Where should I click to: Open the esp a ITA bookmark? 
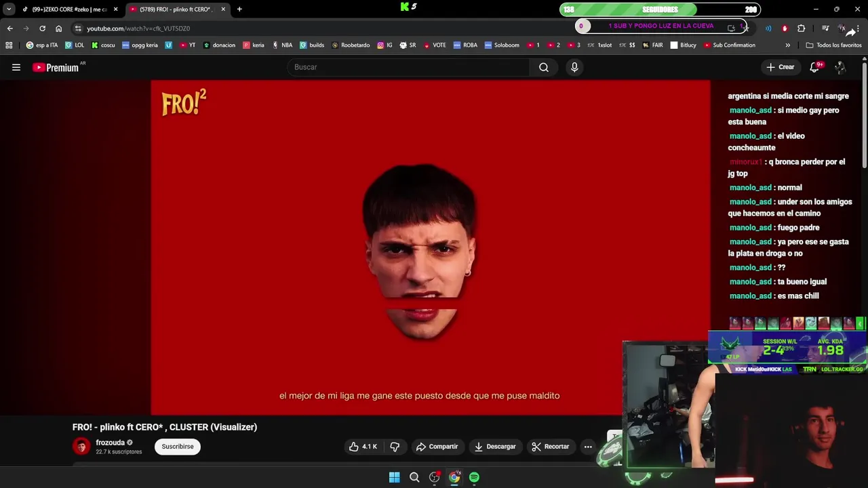41,45
